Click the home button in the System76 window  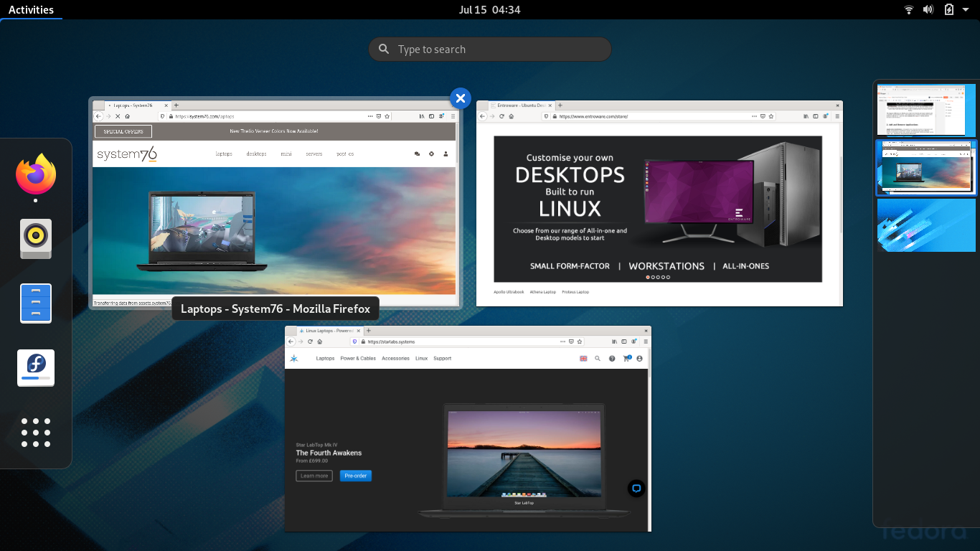coord(128,116)
